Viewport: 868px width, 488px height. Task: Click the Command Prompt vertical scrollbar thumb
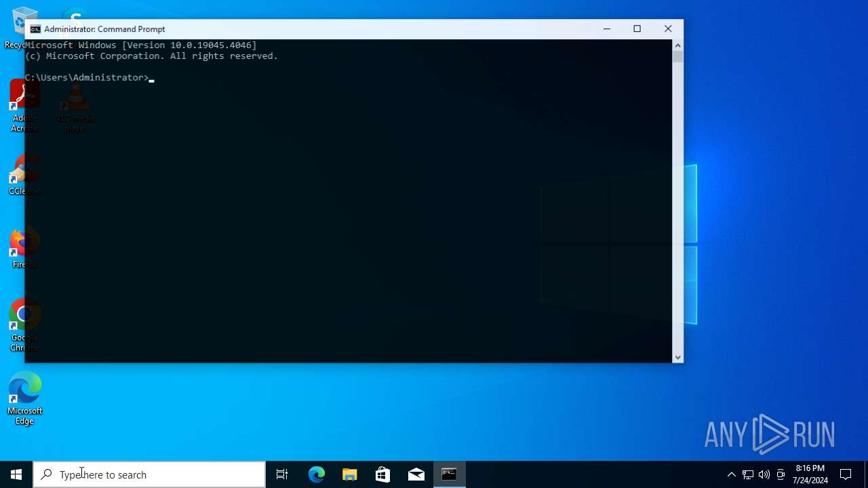[x=677, y=57]
